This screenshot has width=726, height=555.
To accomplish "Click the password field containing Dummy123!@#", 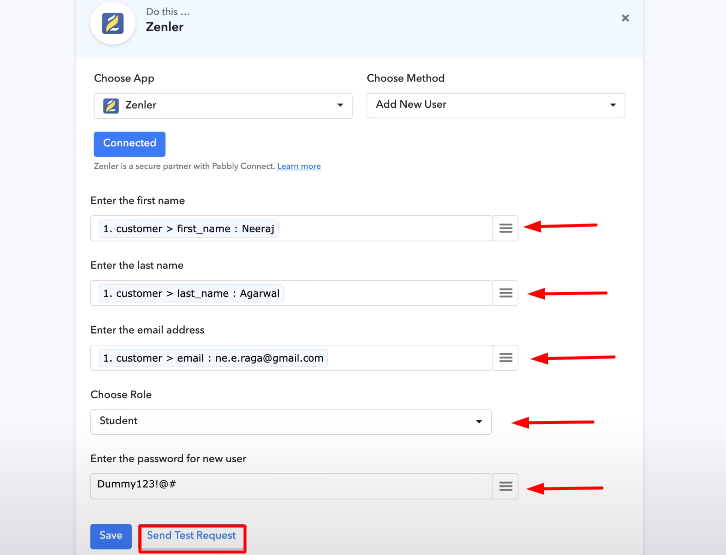I will pyautogui.click(x=291, y=486).
